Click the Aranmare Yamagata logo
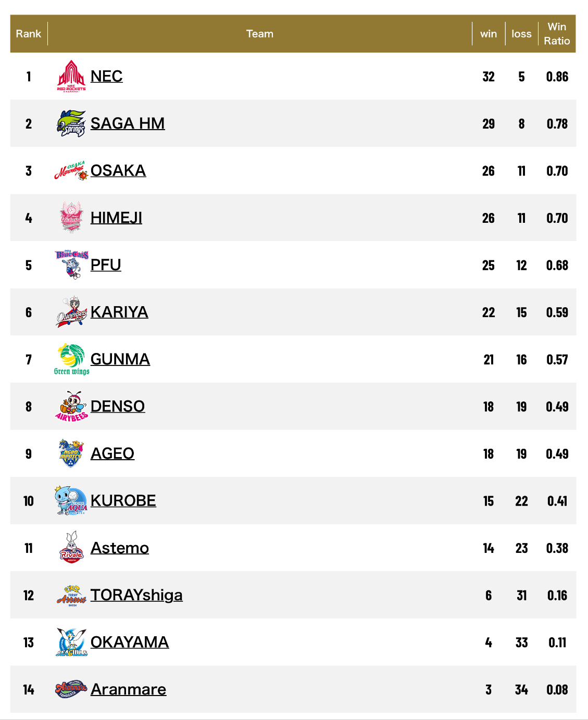The image size is (588, 720). (71, 689)
